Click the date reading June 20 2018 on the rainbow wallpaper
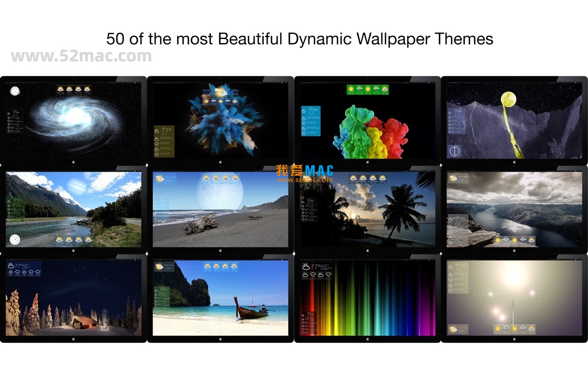The image size is (588, 368). pyautogui.click(x=325, y=265)
